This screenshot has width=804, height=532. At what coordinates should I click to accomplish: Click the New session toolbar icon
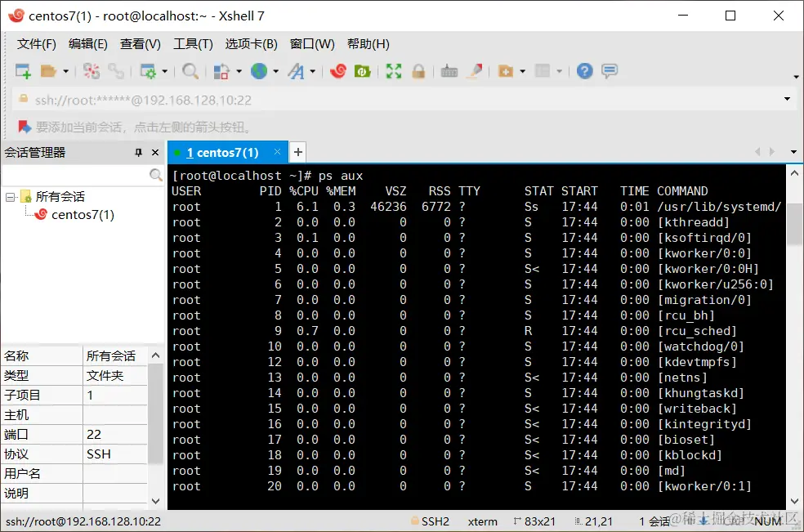[23, 71]
